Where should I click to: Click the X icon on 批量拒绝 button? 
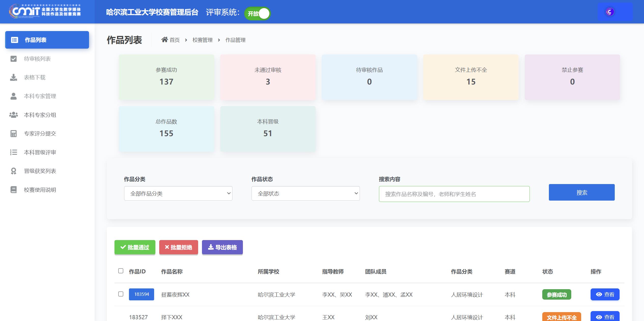167,247
